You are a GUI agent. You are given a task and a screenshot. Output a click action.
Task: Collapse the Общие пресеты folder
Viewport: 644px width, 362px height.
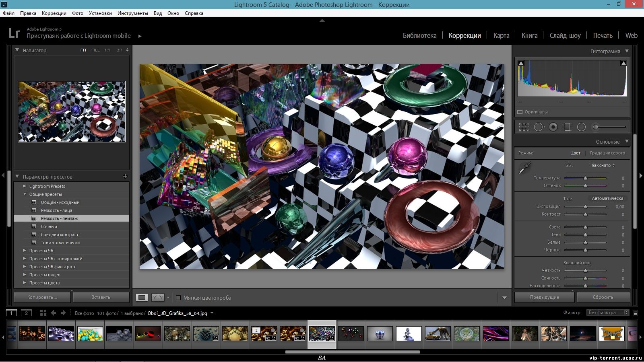[x=25, y=194]
